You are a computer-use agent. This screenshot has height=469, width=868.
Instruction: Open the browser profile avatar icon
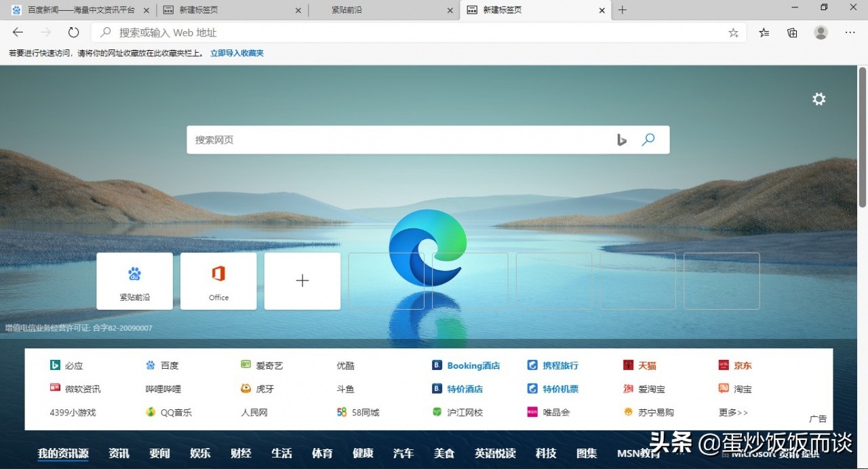click(821, 32)
